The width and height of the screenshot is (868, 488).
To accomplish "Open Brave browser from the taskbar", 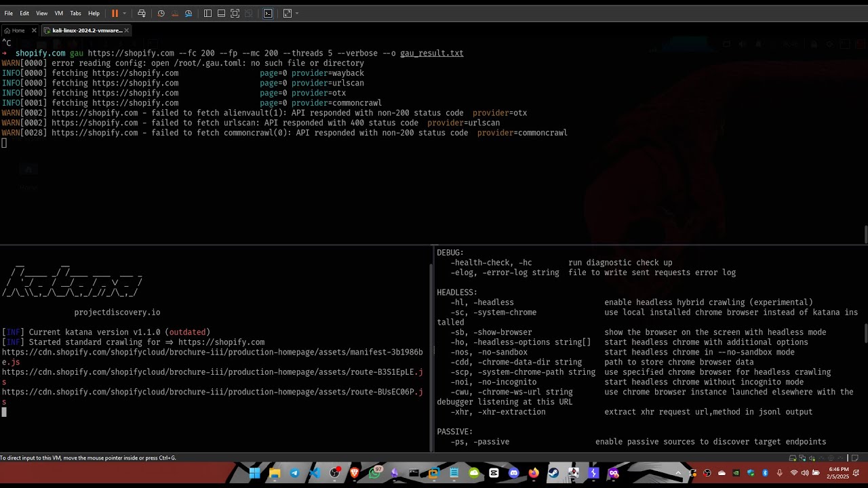I will pos(354,473).
